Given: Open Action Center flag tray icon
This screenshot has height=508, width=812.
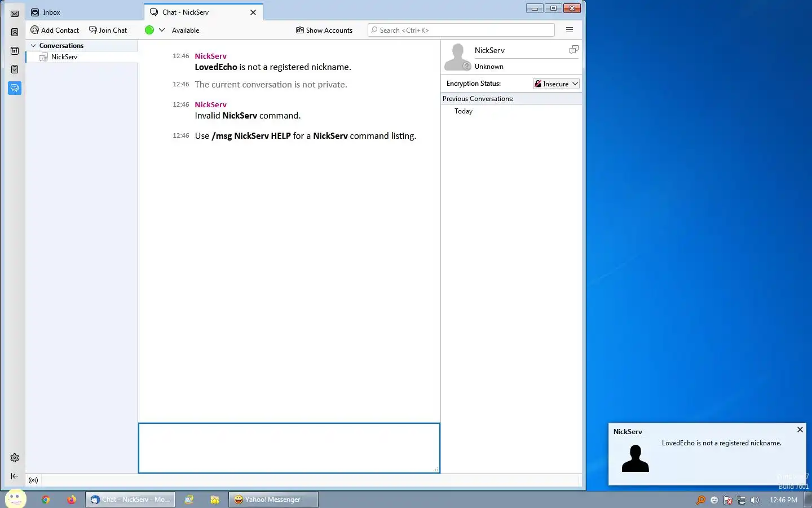Looking at the screenshot, I should coord(728,500).
